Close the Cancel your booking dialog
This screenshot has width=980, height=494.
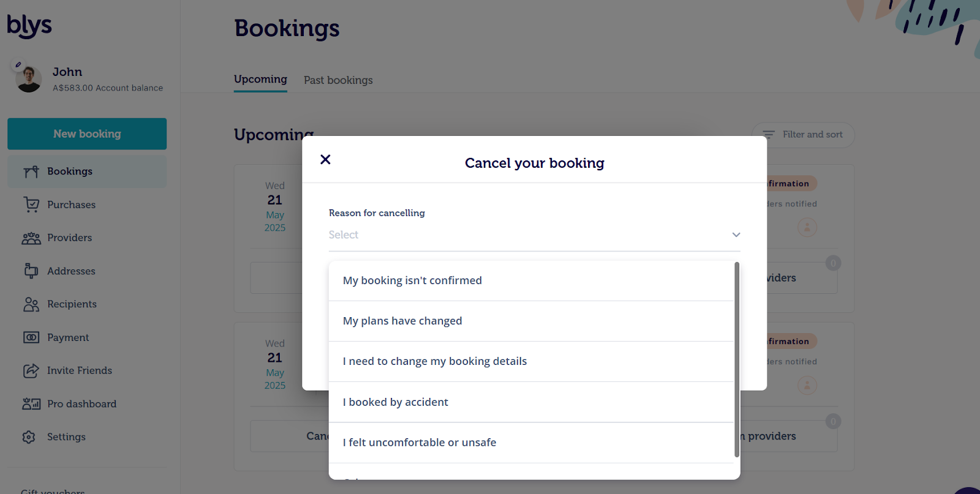click(325, 159)
